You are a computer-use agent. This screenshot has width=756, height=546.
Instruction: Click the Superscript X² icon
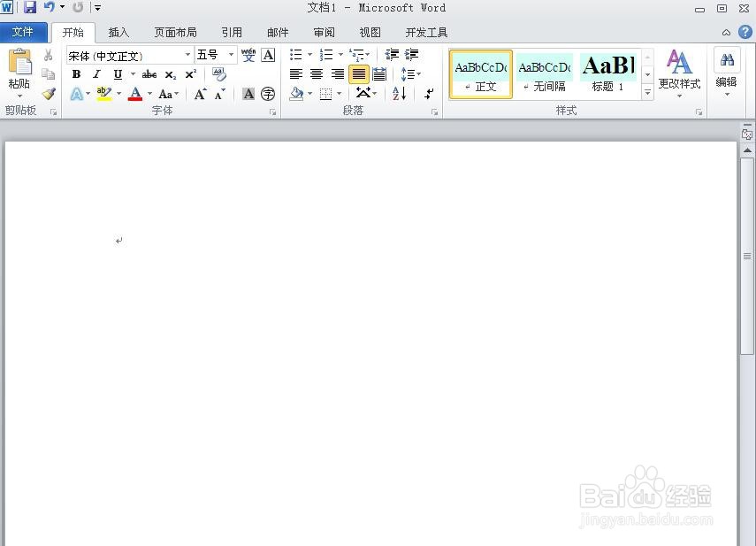point(191,73)
